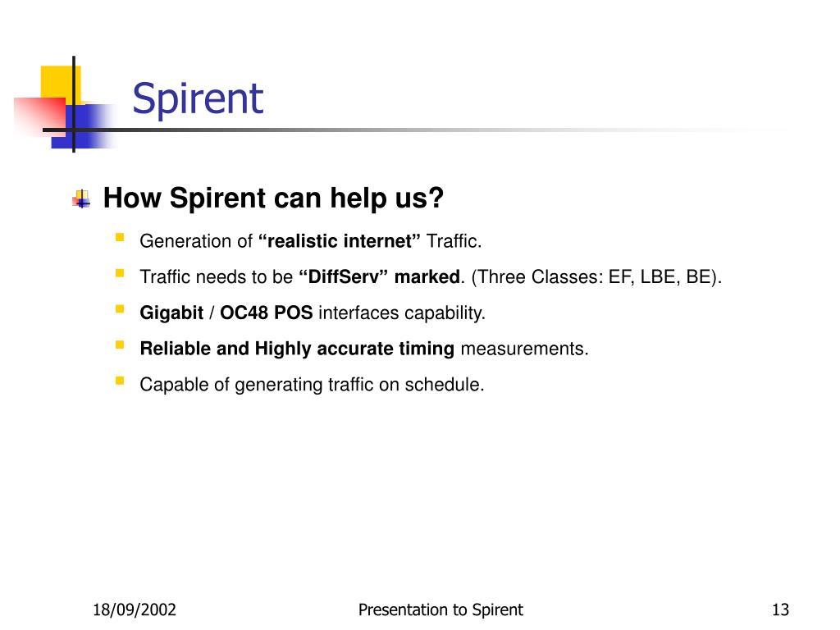Click yellow bullet before Traffic needs to be

coord(120,273)
